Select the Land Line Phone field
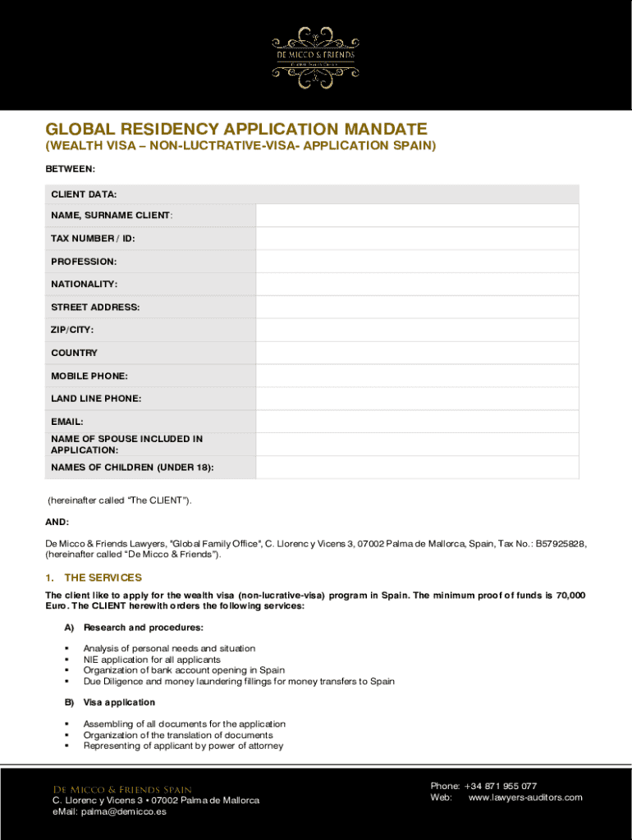 click(x=417, y=399)
